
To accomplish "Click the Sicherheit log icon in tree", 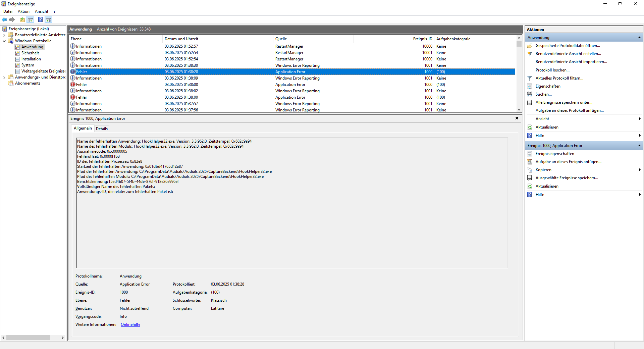I will tap(17, 53).
